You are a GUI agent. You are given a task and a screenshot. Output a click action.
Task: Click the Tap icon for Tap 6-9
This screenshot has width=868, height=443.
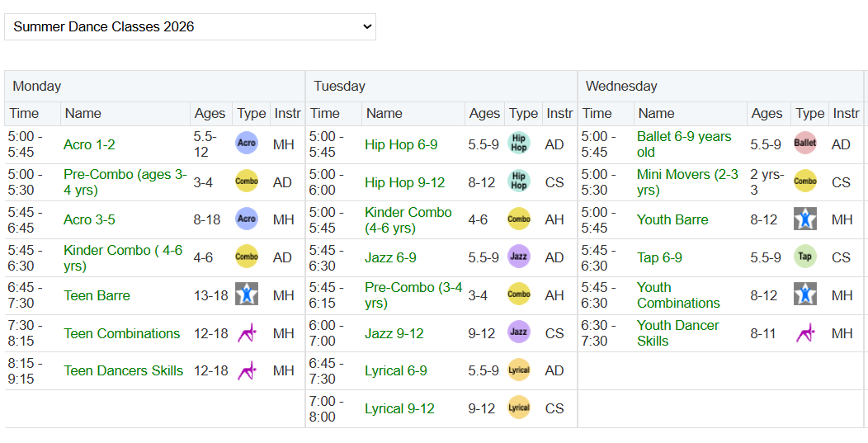pyautogui.click(x=804, y=257)
